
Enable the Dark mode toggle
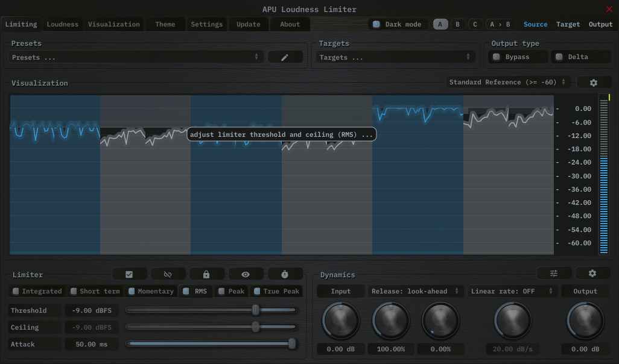(376, 25)
